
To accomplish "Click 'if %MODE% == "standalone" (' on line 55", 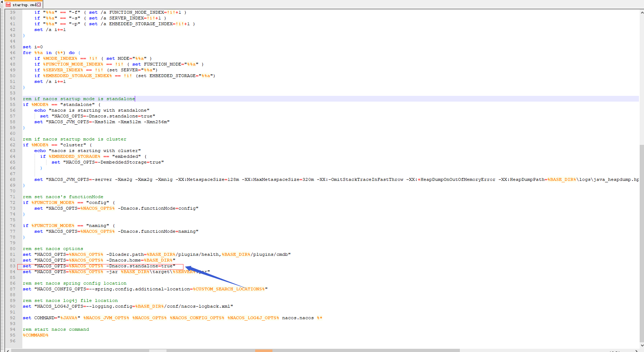I will coord(62,104).
